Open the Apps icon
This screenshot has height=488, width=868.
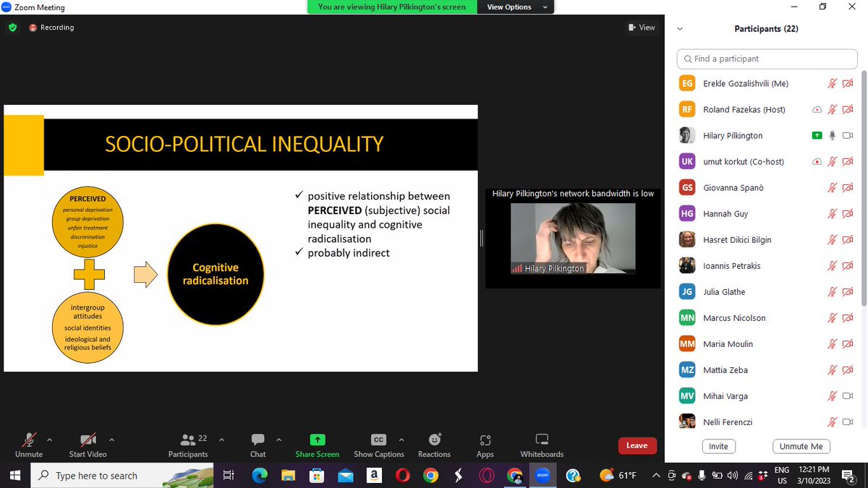[x=485, y=440]
